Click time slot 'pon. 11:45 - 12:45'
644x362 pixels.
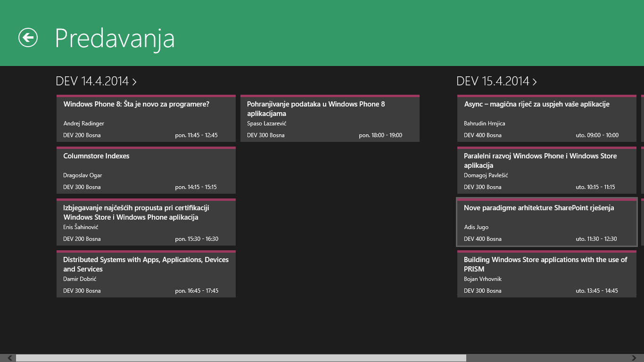click(x=197, y=135)
